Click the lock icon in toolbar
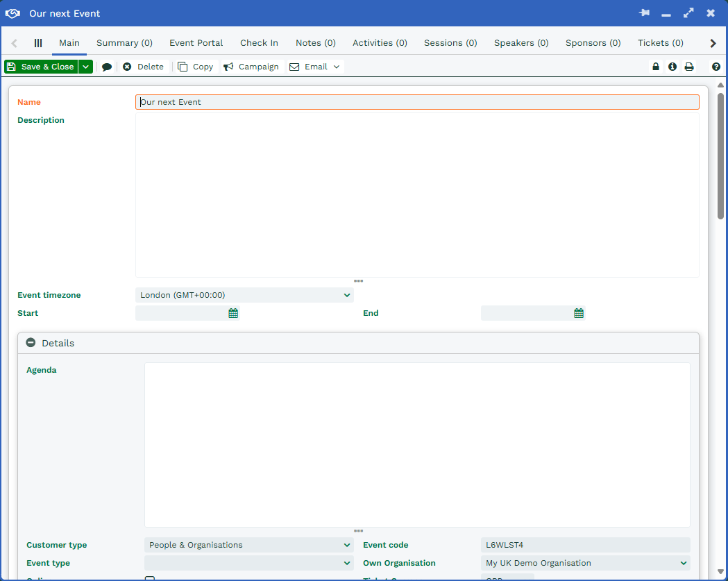Image resolution: width=728 pixels, height=581 pixels. (x=656, y=67)
